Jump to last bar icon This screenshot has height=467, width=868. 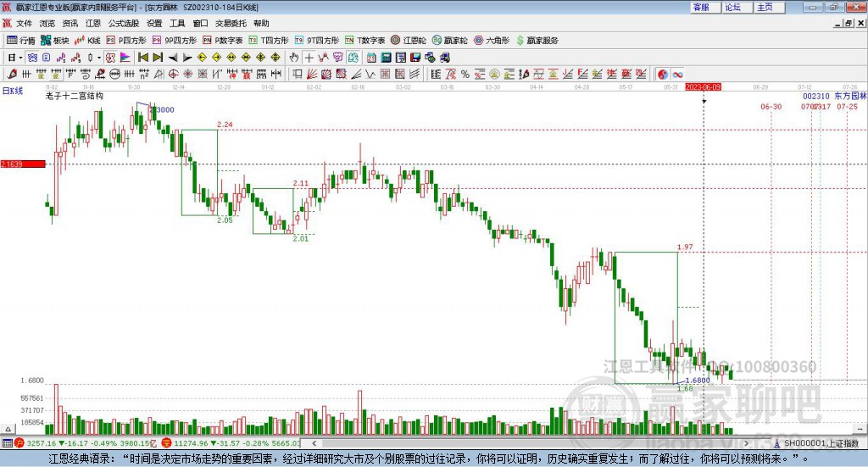point(158,58)
